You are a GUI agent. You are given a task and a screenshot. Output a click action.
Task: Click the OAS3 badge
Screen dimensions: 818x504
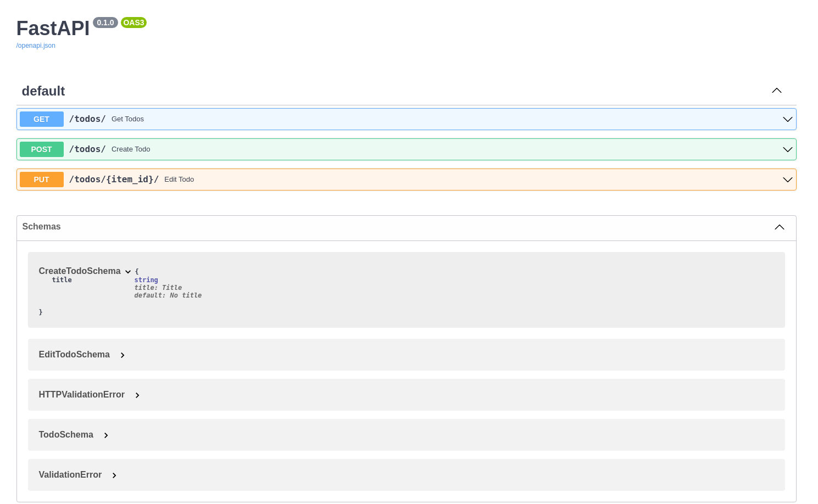coord(133,23)
